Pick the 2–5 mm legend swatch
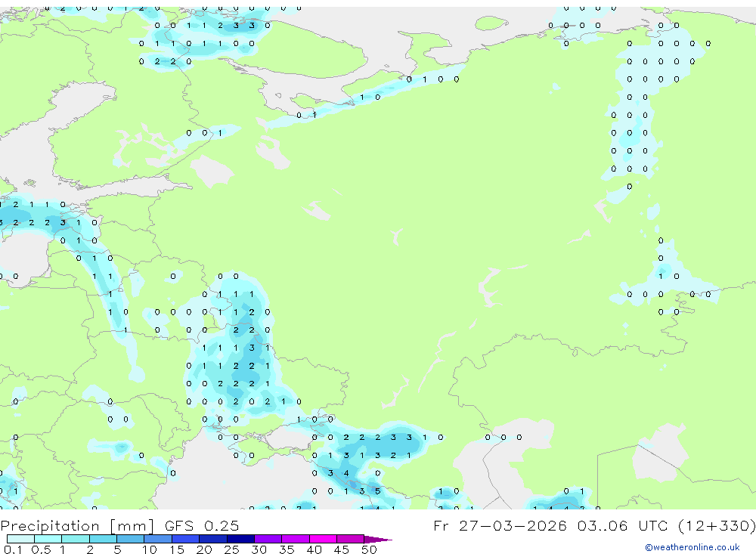The image size is (756, 554). tap(103, 539)
